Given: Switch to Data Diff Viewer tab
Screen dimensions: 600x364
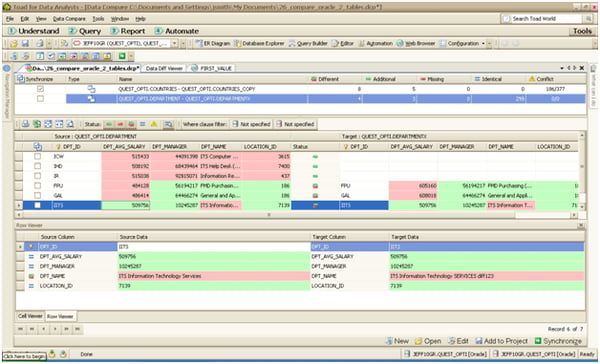Looking at the screenshot, I should click(x=164, y=68).
